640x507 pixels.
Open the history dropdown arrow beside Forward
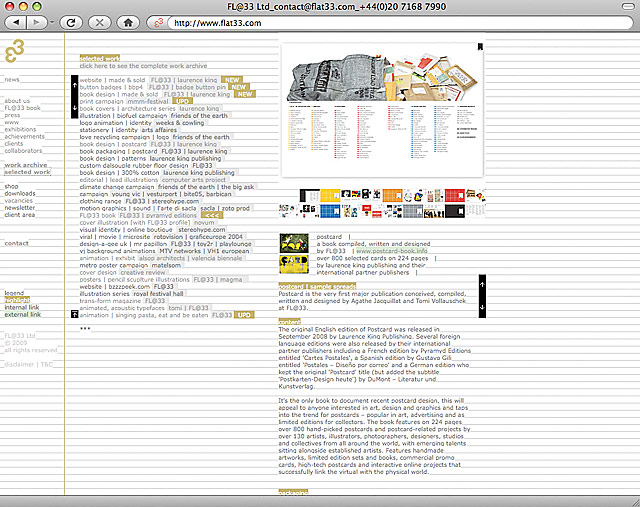click(x=52, y=22)
